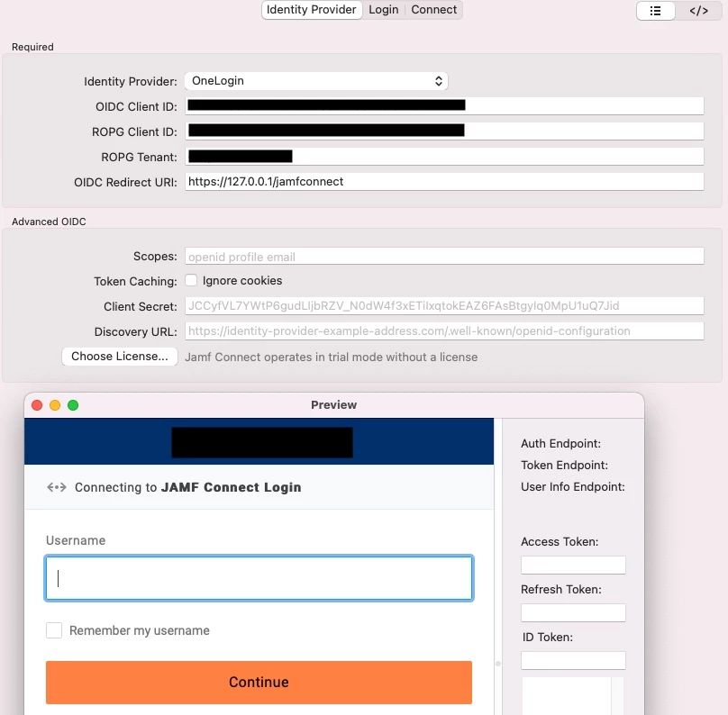Click the trial mode license notice text
Screen dimensions: 728x715
pyautogui.click(x=331, y=357)
